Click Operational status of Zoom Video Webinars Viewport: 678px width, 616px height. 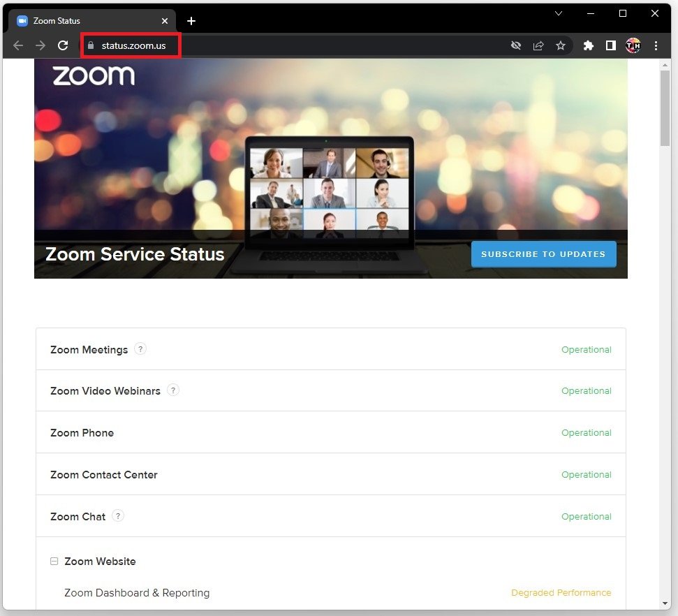pyautogui.click(x=587, y=391)
